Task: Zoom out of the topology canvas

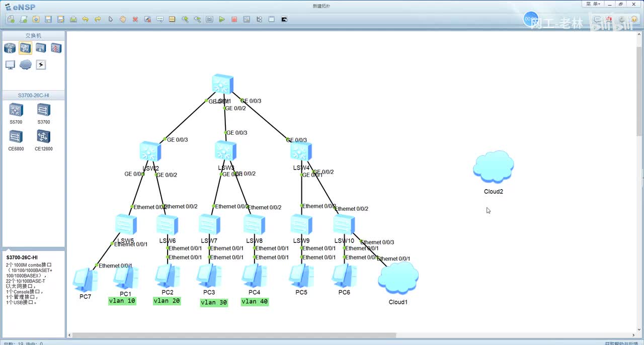Action: tap(197, 19)
